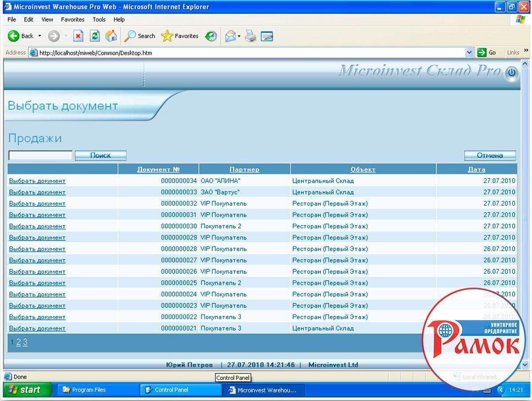Click the Отмена cancel button
Screen dimensions: 532x401
click(x=489, y=155)
